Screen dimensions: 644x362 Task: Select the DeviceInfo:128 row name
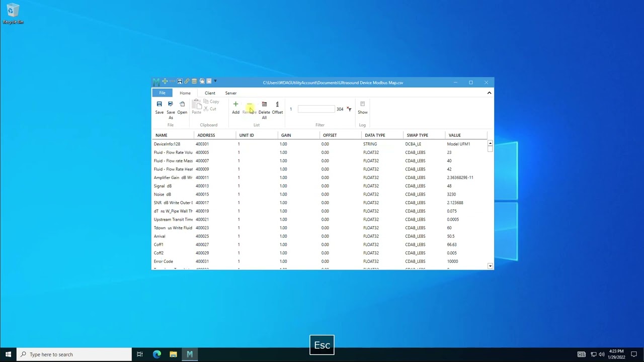point(167,144)
